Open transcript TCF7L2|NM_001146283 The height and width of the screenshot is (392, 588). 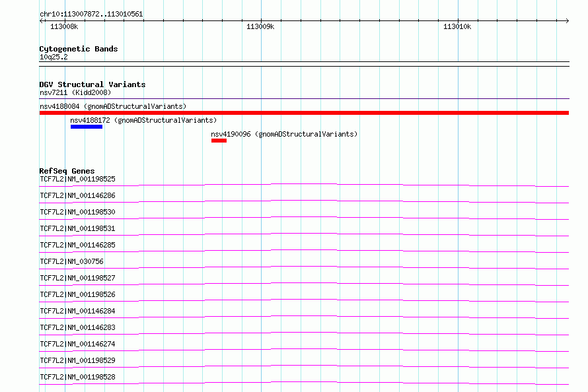pyautogui.click(x=77, y=327)
